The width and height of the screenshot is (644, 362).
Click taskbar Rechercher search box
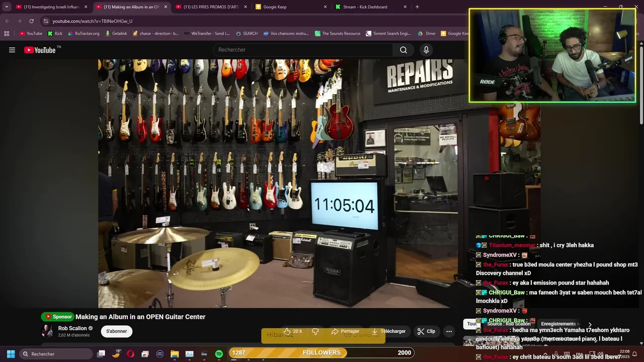pyautogui.click(x=56, y=354)
